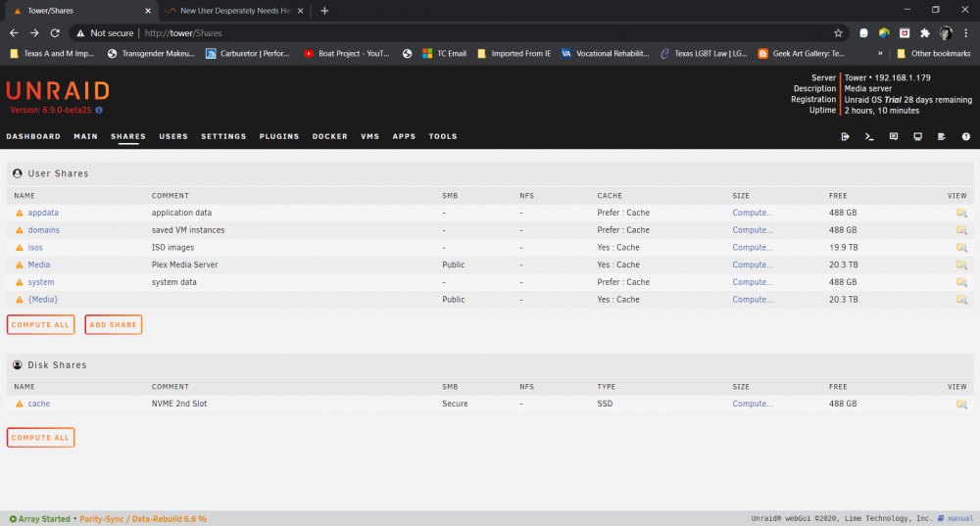Click the Parity-Sync / Data-Rebuild status text

tap(143, 519)
